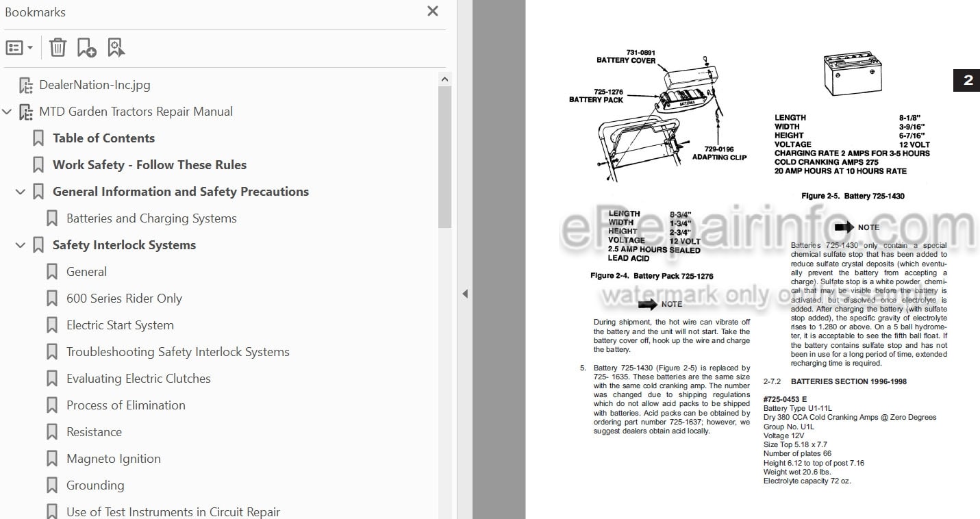The width and height of the screenshot is (980, 519).
Task: Find the current bookmark icon
Action: tap(116, 48)
